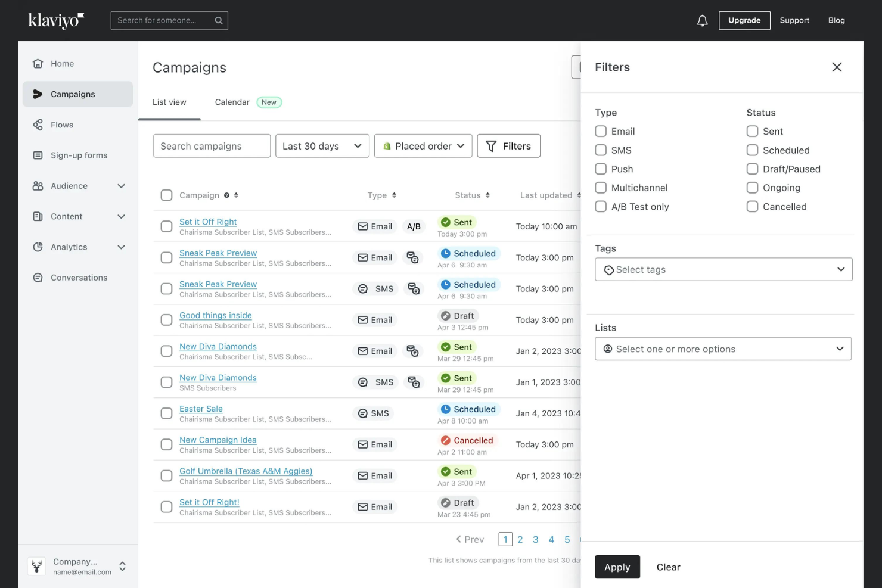The width and height of the screenshot is (882, 588).
Task: Click the Cancelled status badge of New Campaign Idea
Action: [467, 440]
